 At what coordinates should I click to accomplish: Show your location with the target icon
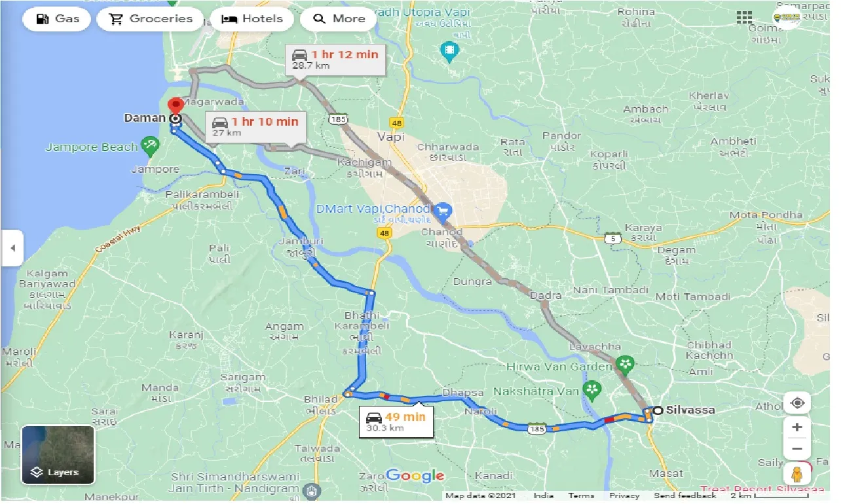[x=797, y=403]
